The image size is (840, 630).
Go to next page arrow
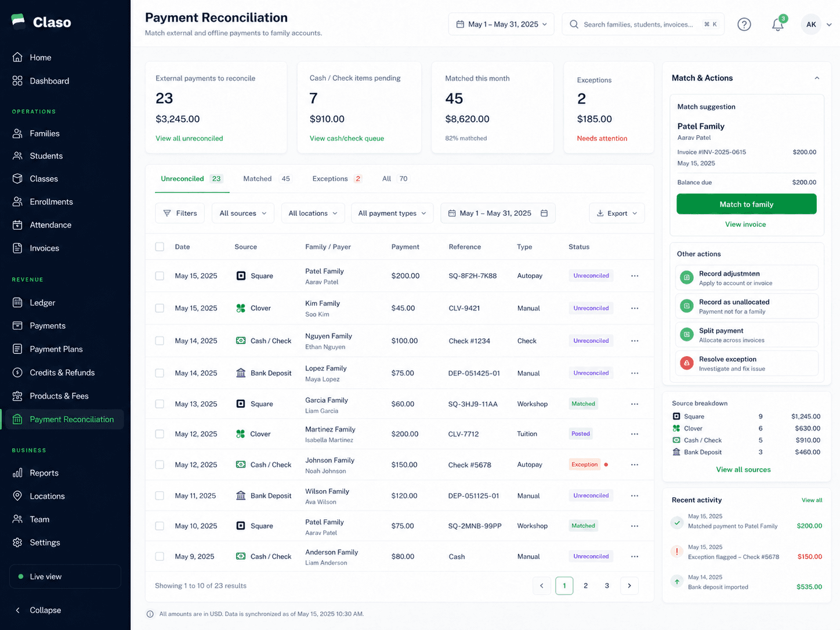[x=629, y=586]
